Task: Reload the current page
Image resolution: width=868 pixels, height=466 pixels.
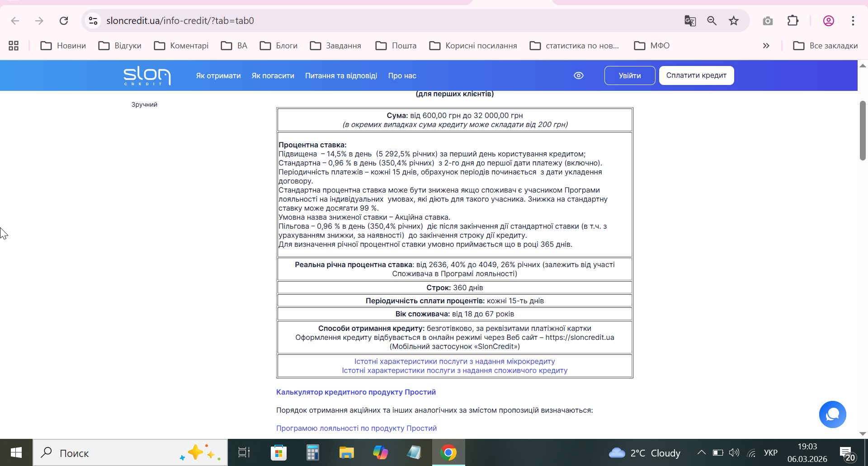Action: [x=64, y=21]
